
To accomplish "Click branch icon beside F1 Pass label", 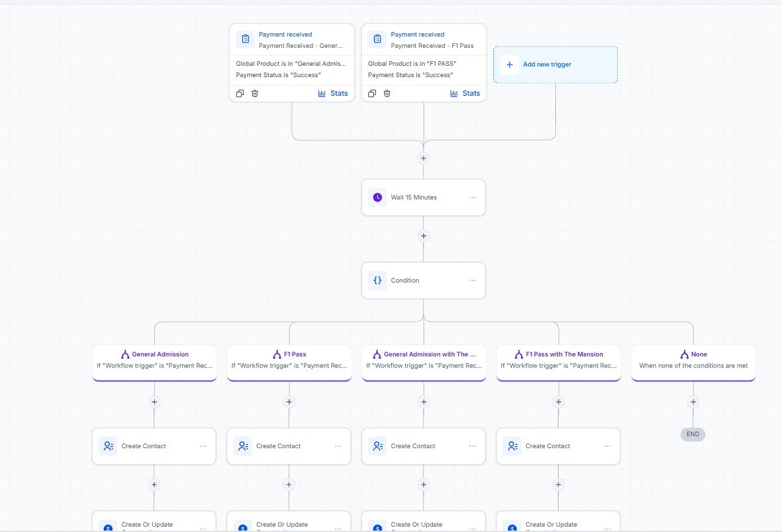I will point(277,354).
